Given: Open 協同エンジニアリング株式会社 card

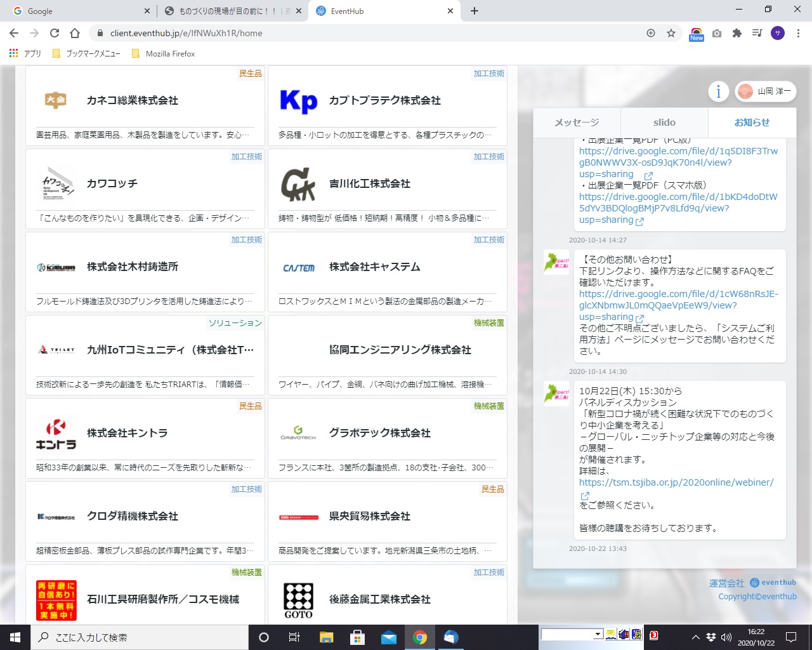Looking at the screenshot, I should click(x=388, y=355).
